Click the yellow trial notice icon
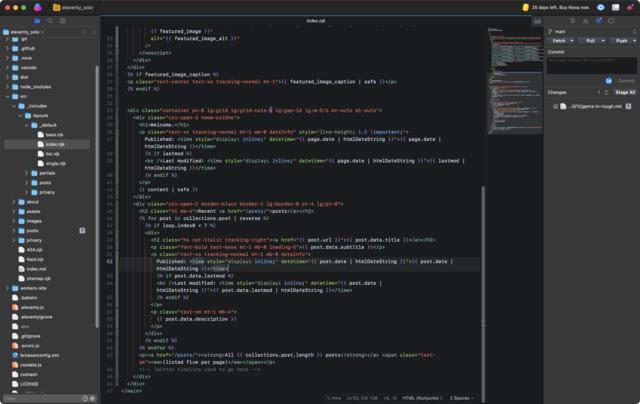Screen dimensions: 640x404 pyautogui.click(x=525, y=7)
